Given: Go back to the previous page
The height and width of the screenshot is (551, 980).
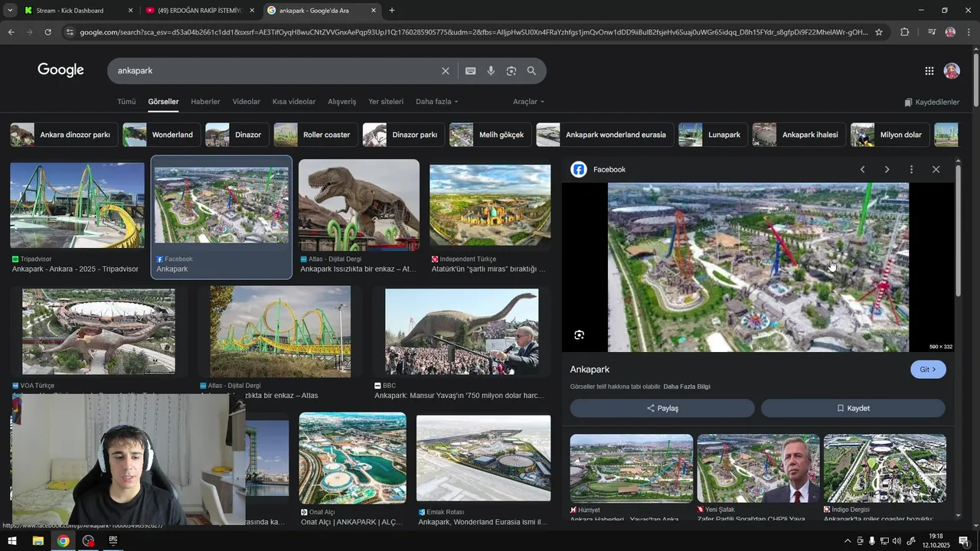Looking at the screenshot, I should [x=11, y=32].
